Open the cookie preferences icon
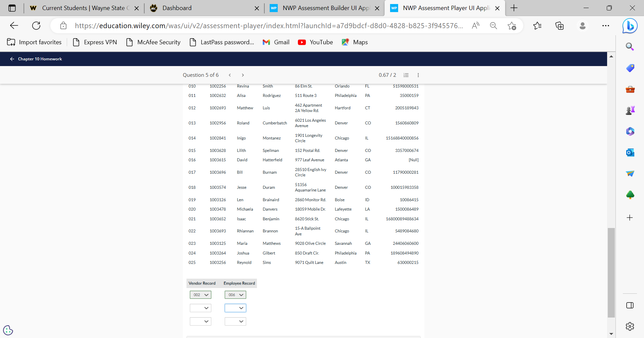The image size is (644, 338). pyautogui.click(x=8, y=330)
